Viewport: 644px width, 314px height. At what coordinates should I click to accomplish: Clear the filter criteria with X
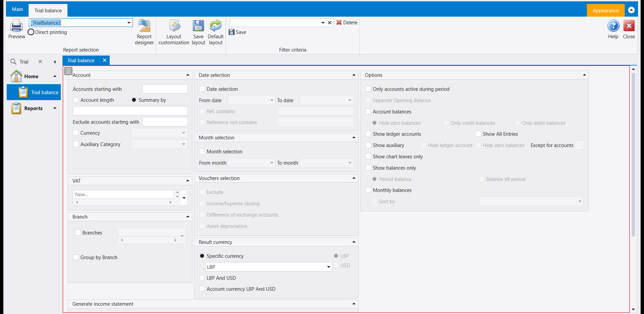(x=330, y=23)
